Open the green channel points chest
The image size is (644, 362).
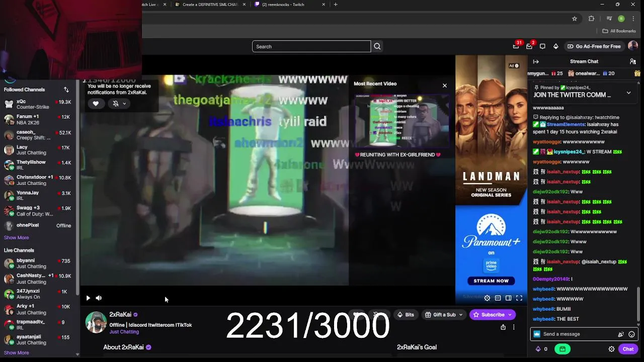[x=562, y=349]
